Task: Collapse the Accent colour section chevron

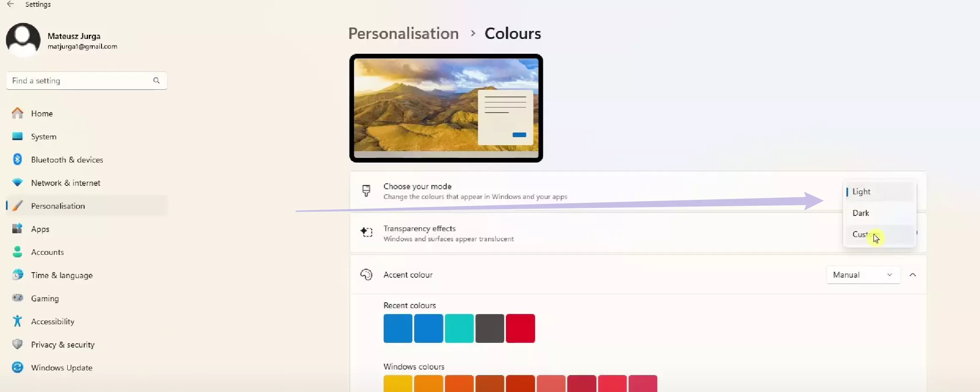Action: (913, 275)
